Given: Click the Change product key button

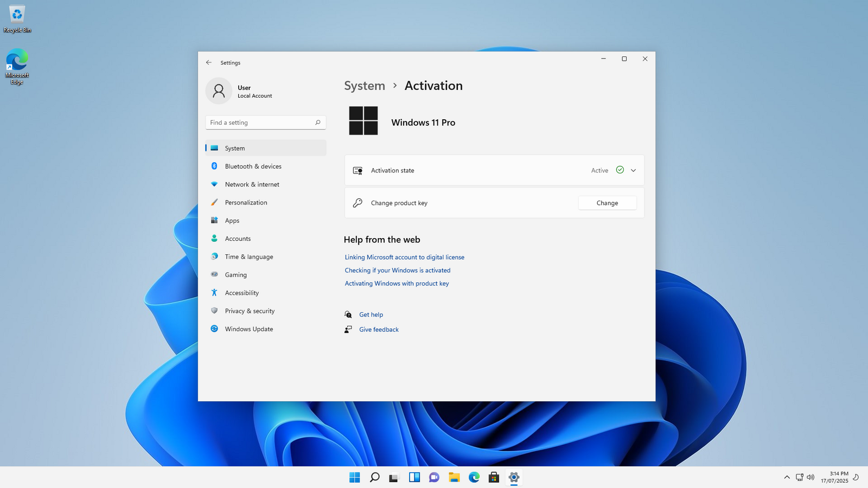Looking at the screenshot, I should click(x=608, y=203).
